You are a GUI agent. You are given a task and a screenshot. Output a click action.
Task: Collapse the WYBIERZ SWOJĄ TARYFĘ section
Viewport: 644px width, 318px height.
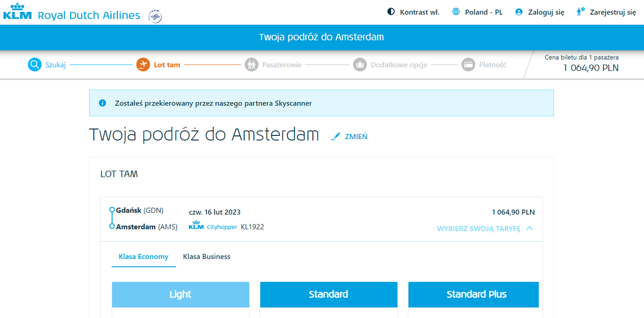point(485,228)
